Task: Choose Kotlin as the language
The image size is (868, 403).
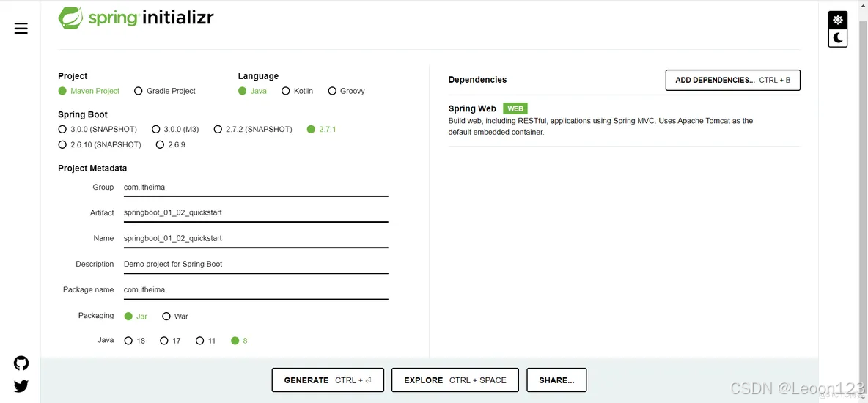Action: click(x=297, y=91)
